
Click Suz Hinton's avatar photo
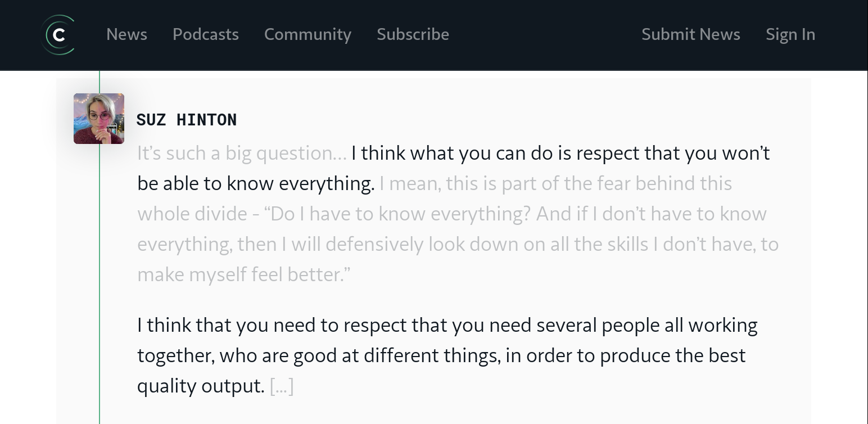pyautogui.click(x=99, y=119)
